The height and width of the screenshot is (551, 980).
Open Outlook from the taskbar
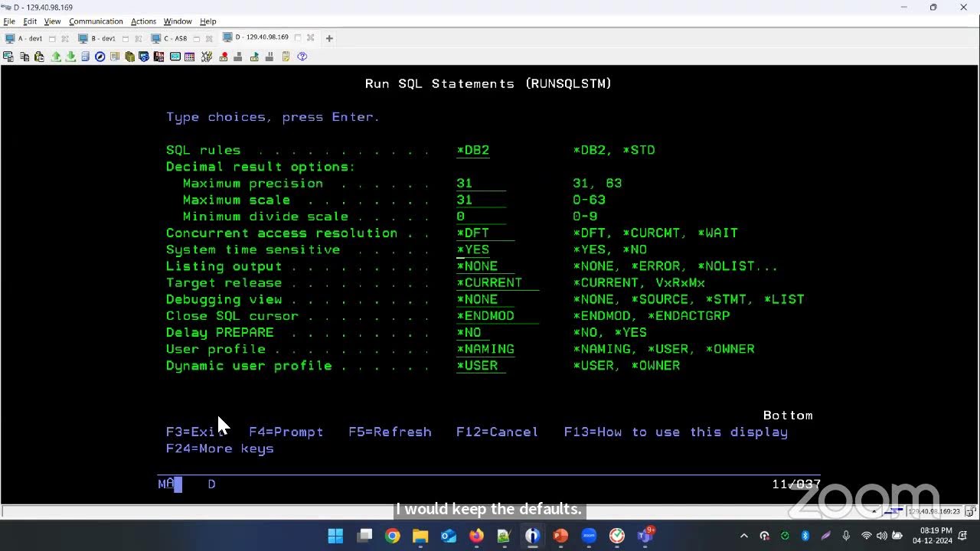point(449,536)
